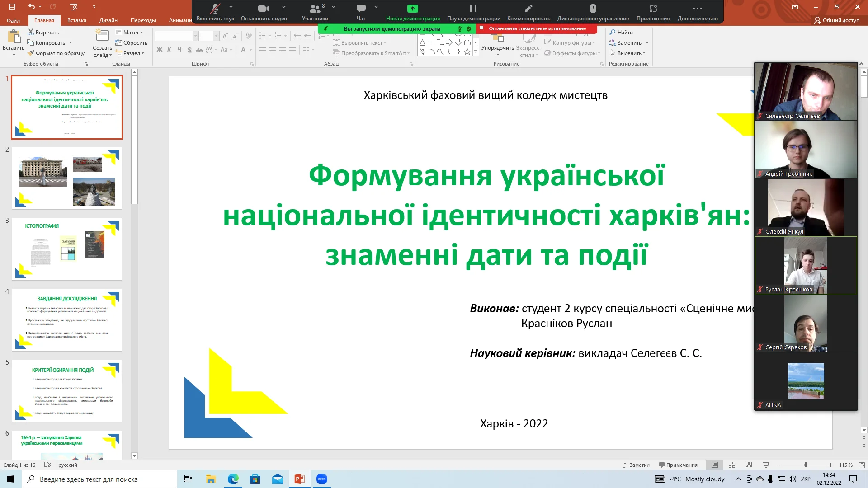Image resolution: width=868 pixels, height=488 pixels.
Task: Open Zoom chat (Чат)
Action: click(x=361, y=12)
